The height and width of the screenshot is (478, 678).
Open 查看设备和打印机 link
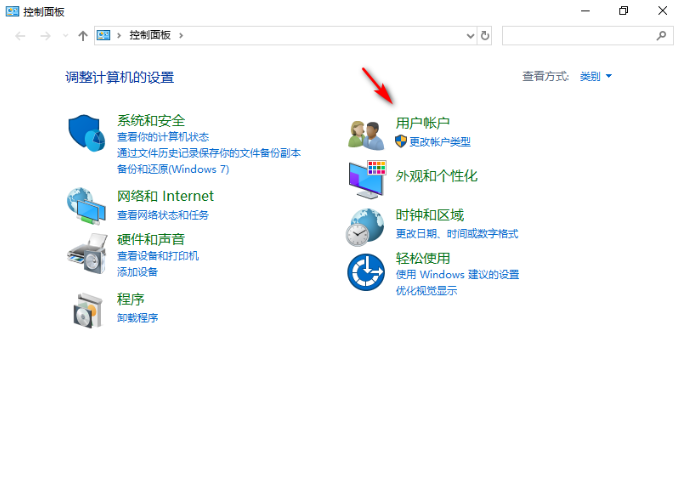click(x=158, y=256)
